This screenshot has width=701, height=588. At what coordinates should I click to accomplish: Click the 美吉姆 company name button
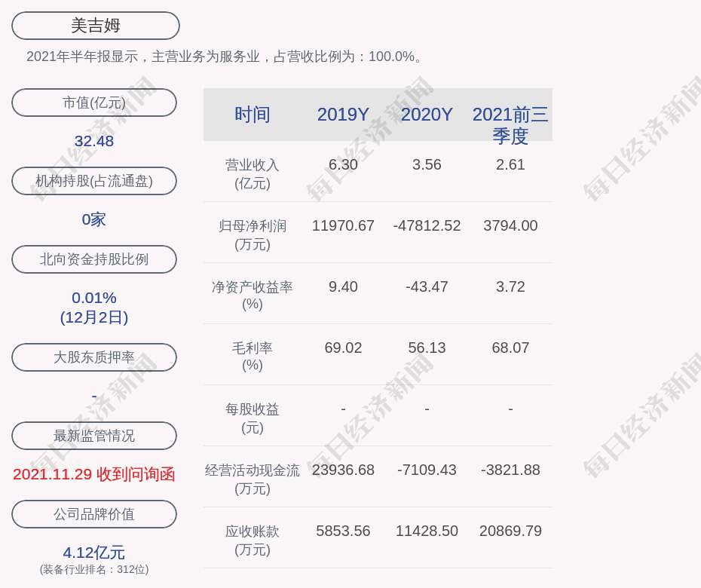click(x=96, y=26)
